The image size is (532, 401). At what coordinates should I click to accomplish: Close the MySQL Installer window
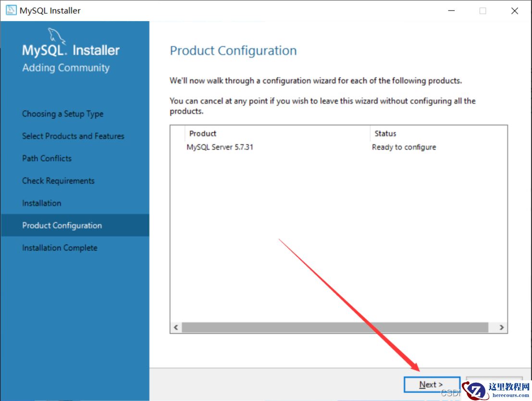(x=515, y=11)
